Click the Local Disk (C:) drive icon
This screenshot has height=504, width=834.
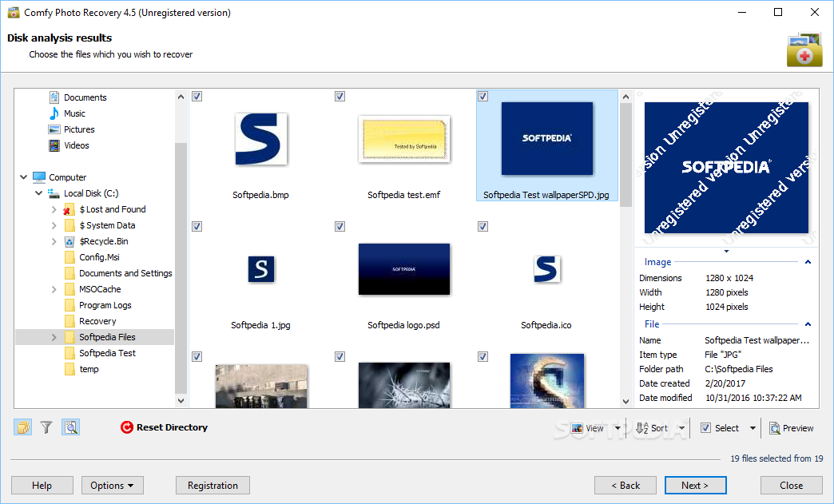click(x=54, y=193)
